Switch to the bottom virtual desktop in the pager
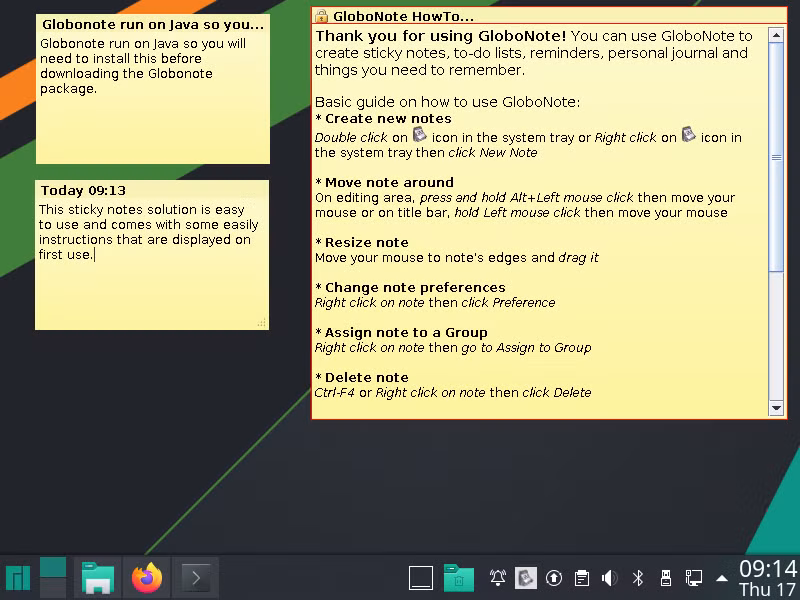The height and width of the screenshot is (600, 800). [x=53, y=588]
